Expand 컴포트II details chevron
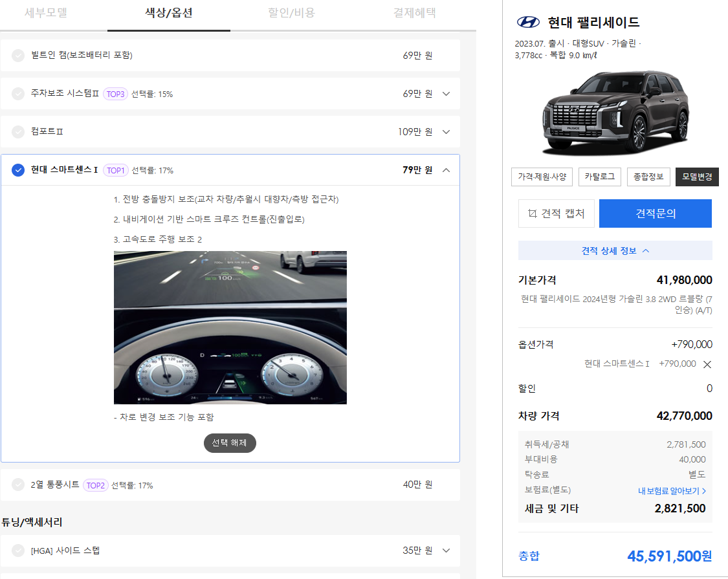Image resolution: width=728 pixels, height=579 pixels. (x=446, y=132)
